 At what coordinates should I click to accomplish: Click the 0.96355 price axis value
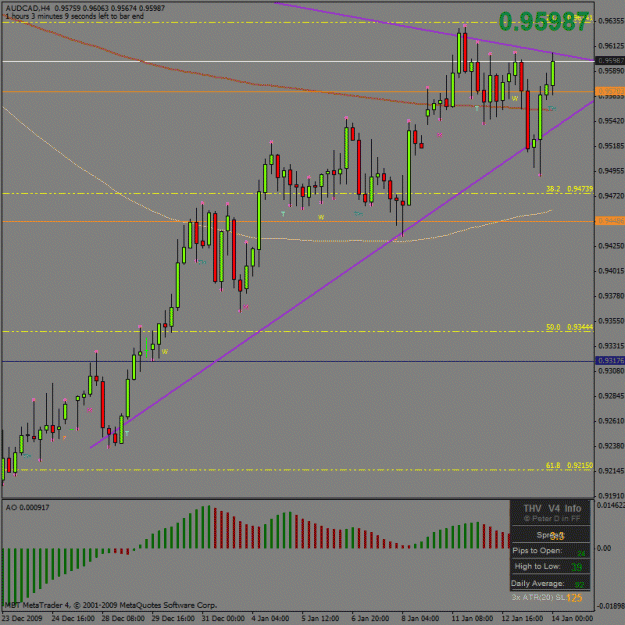tap(611, 21)
